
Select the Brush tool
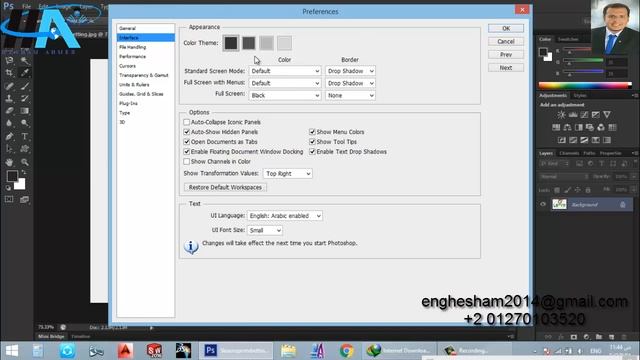tap(25, 86)
